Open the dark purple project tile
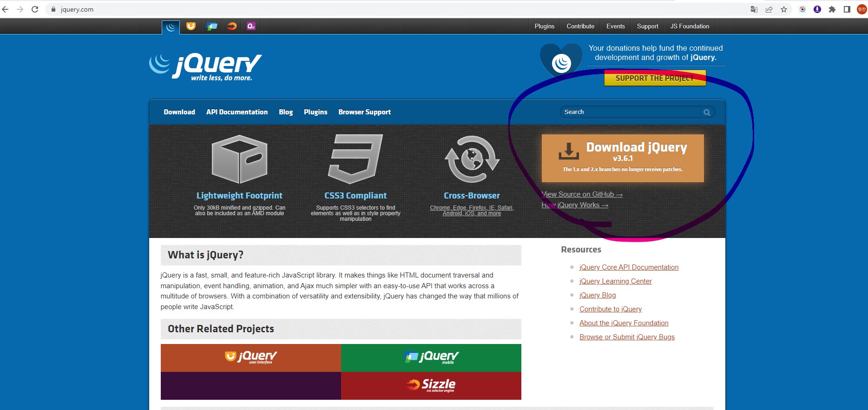The image size is (868, 410). pyautogui.click(x=251, y=386)
